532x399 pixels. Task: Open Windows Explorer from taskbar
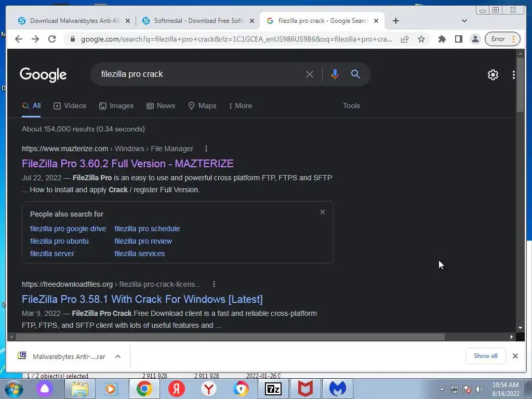point(79,389)
